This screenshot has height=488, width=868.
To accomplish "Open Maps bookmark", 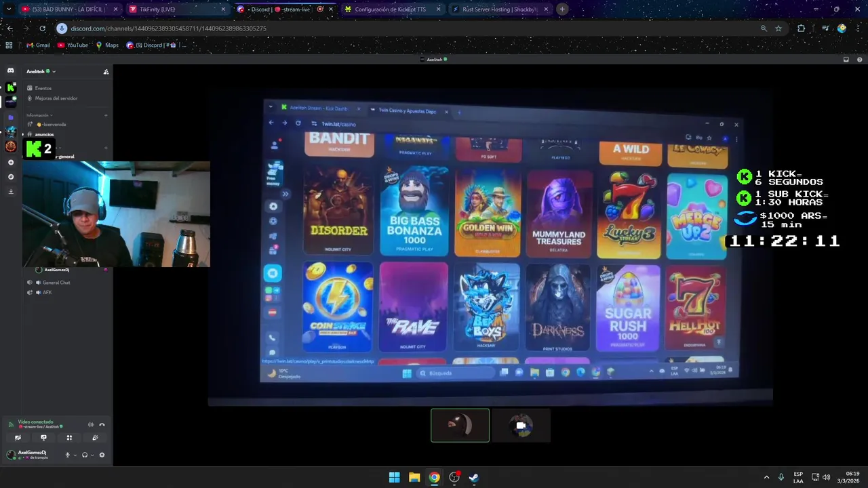I will (107, 45).
